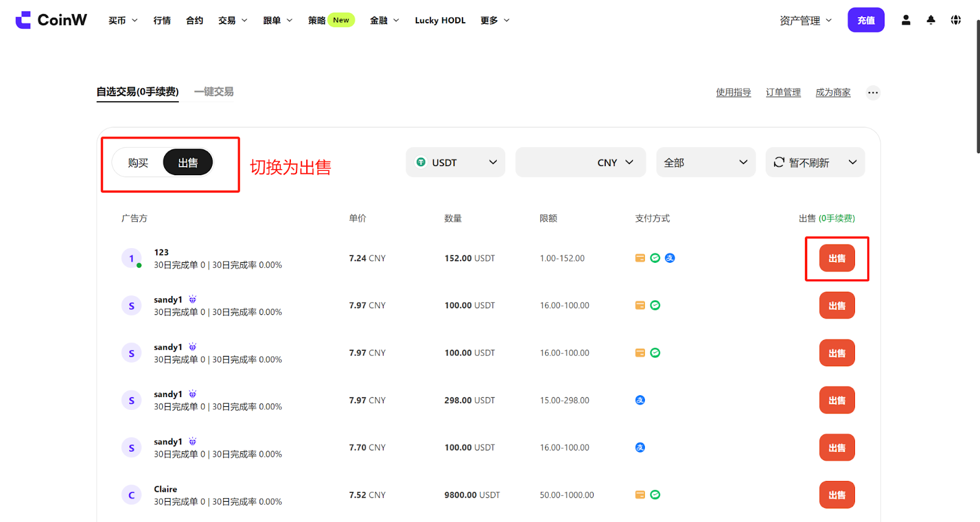The image size is (980, 522).
Task: Expand the 更多 nav menu
Action: point(495,20)
